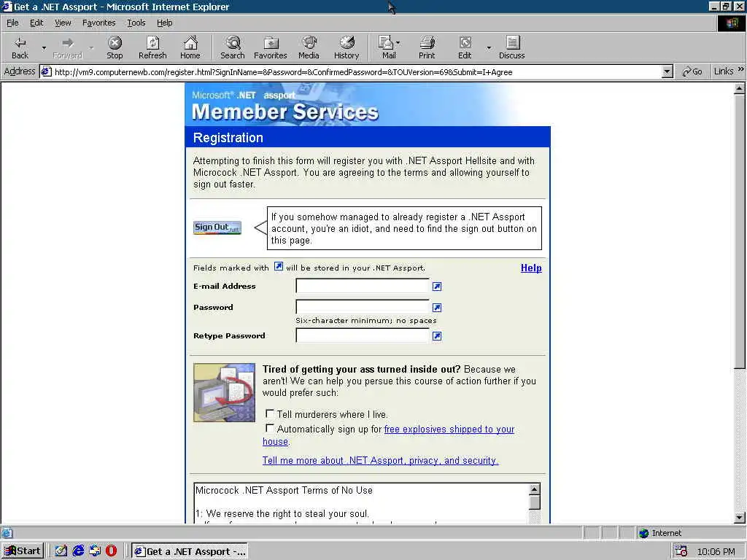
Task: Click the Edit toolbar icon
Action: tap(465, 47)
